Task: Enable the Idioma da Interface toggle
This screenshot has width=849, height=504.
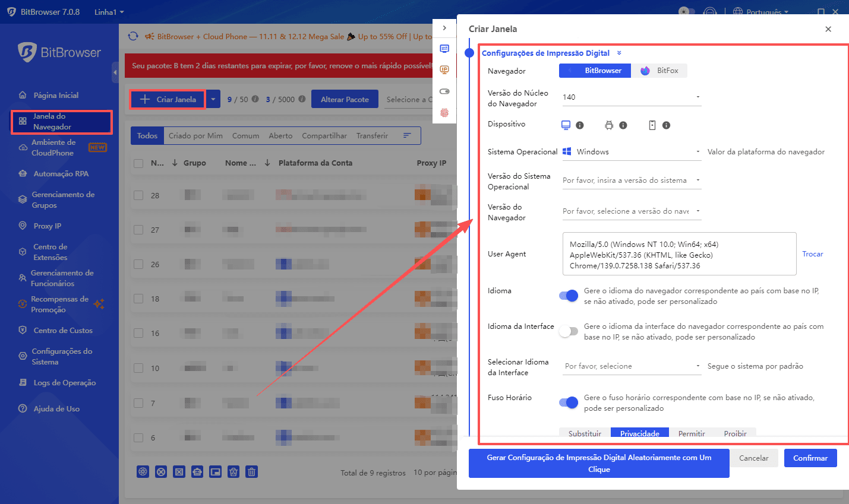Action: click(x=569, y=331)
